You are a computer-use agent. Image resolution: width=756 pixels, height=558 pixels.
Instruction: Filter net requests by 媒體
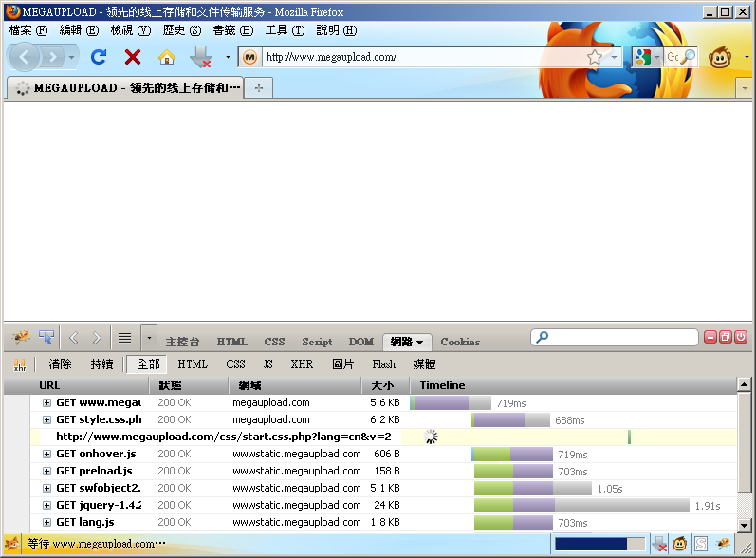point(424,364)
